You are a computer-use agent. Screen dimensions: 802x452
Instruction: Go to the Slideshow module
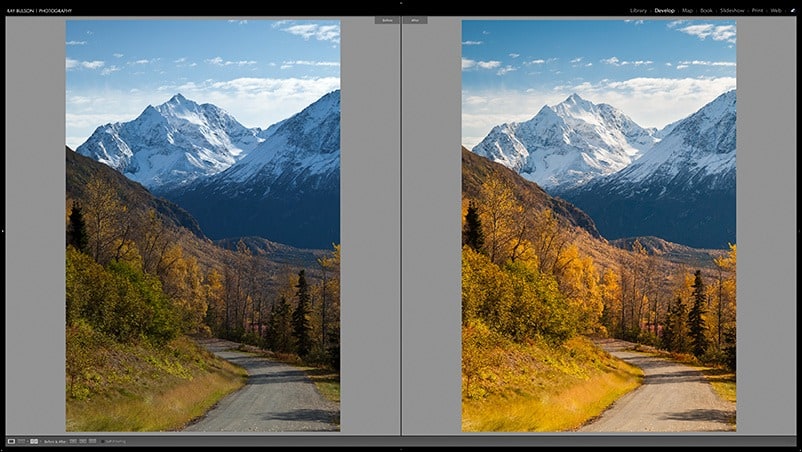pos(732,10)
